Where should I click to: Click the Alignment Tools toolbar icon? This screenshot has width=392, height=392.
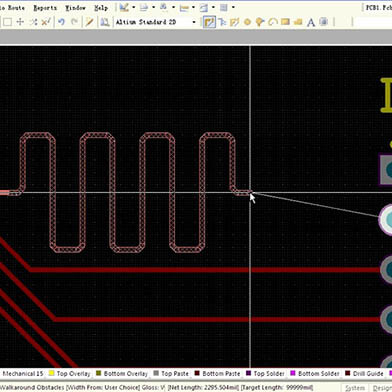pyautogui.click(x=144, y=7)
